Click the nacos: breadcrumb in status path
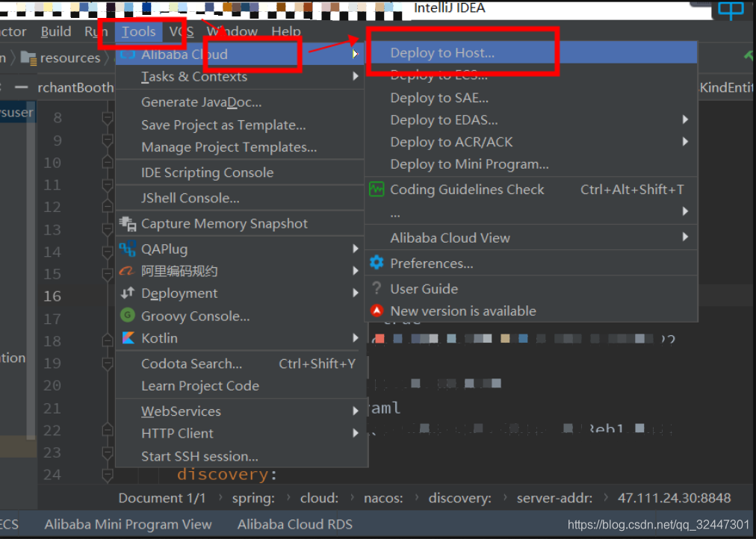Screen dimensions: 756x539 click(383, 498)
